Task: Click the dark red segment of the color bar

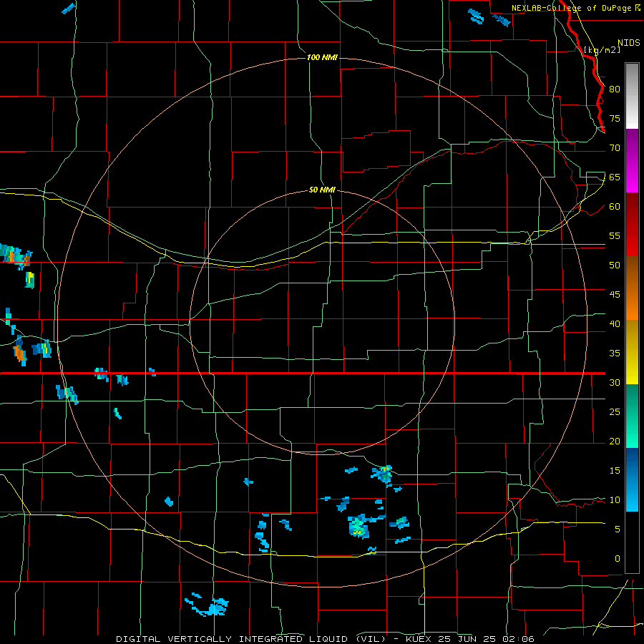Action: pos(632,224)
